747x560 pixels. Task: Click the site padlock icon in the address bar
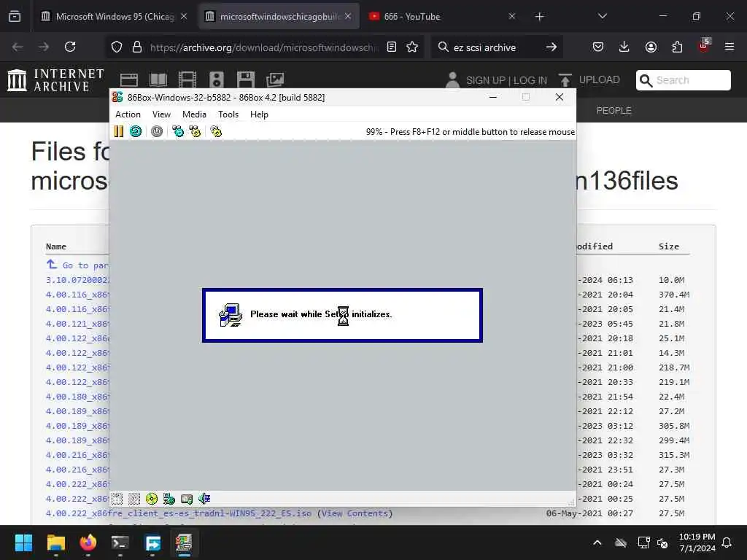[137, 47]
